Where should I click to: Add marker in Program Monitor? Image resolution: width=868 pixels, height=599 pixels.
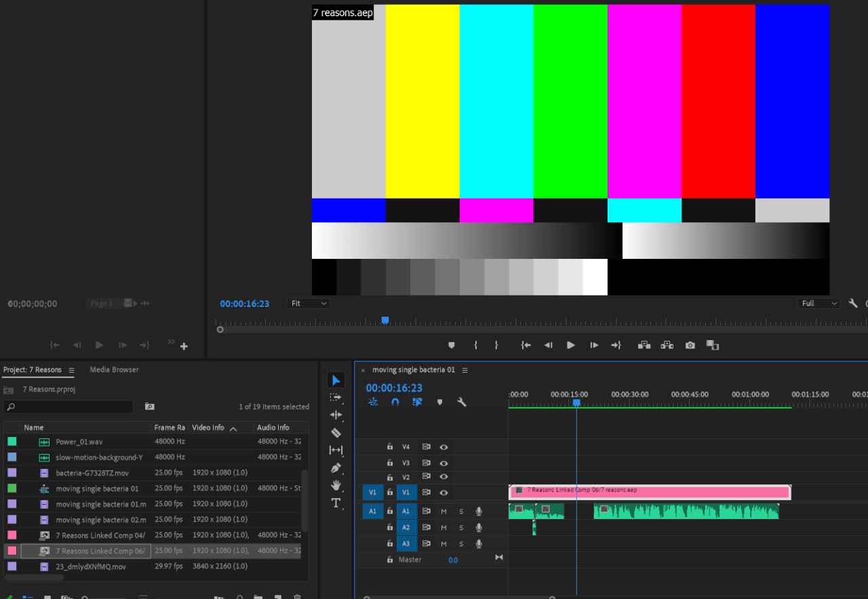[452, 345]
